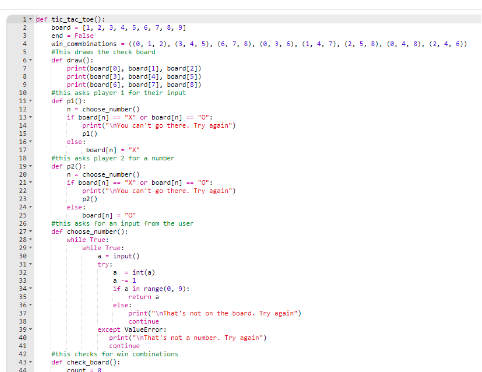
Task: Fold the if block arrow on line 21
Action: pyautogui.click(x=31, y=183)
